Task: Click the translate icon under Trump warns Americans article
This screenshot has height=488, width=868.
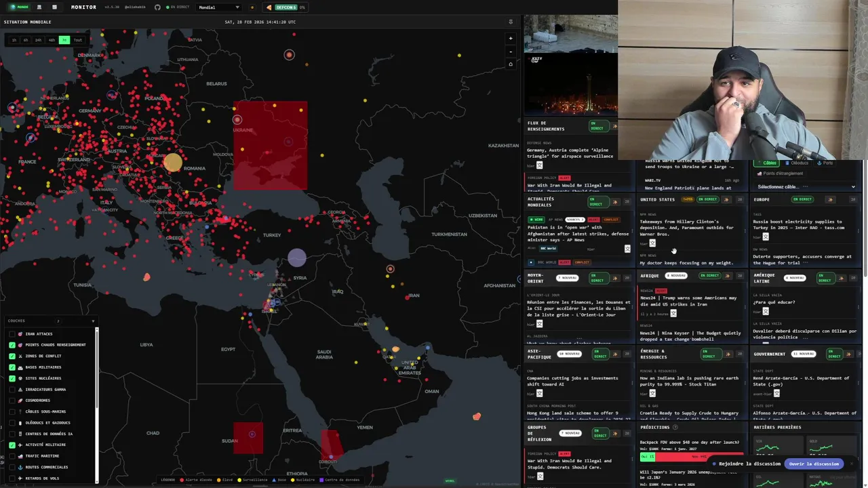Action: click(x=673, y=313)
